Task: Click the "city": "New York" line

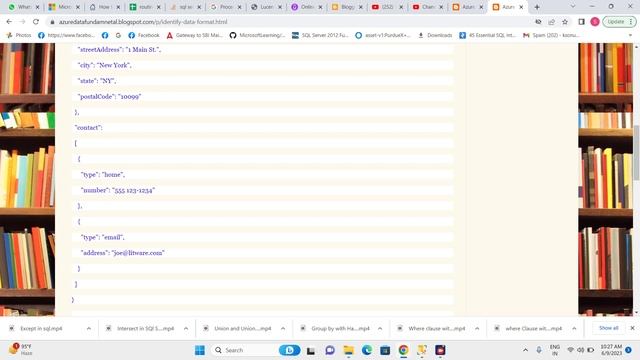Action: [104, 65]
